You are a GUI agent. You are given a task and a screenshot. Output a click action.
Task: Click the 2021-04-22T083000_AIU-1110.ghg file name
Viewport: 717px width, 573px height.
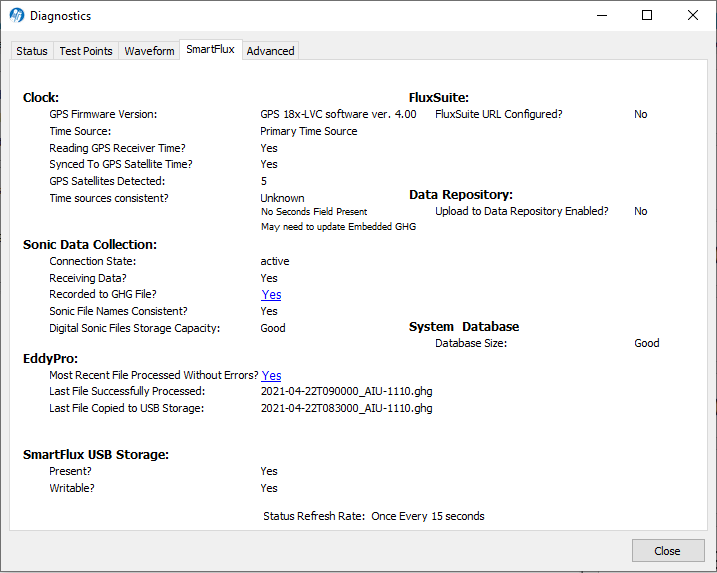coord(347,408)
